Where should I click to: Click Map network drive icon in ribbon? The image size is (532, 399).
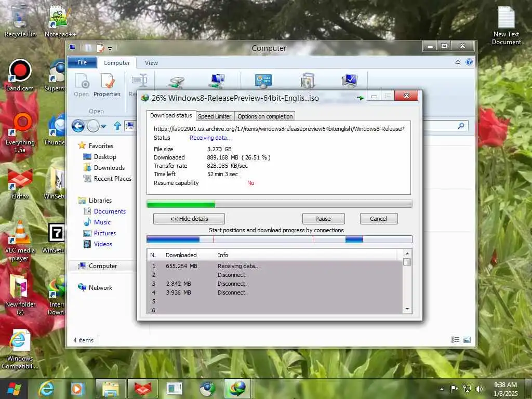coord(217,81)
